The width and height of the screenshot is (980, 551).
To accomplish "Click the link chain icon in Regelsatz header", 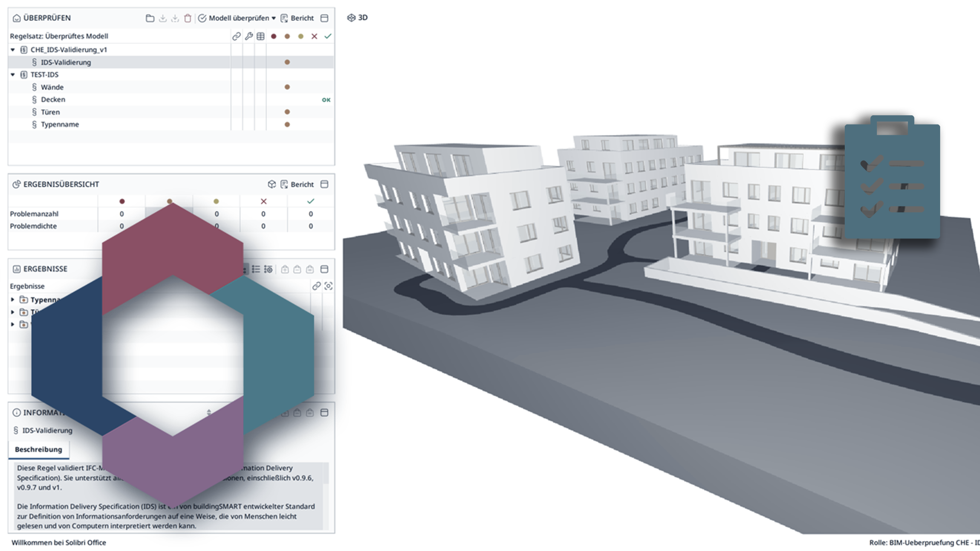I will point(236,36).
